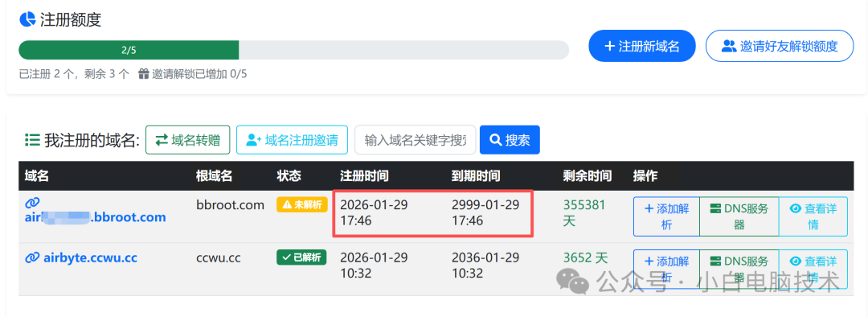Click 已注册 2 个，剩余 3 个 text
This screenshot has width=868, height=317.
point(74,74)
